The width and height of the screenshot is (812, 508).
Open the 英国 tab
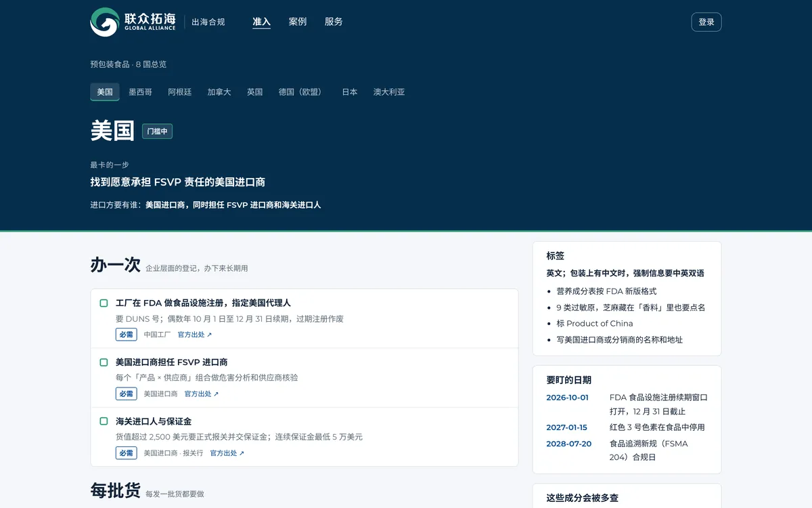tap(255, 92)
